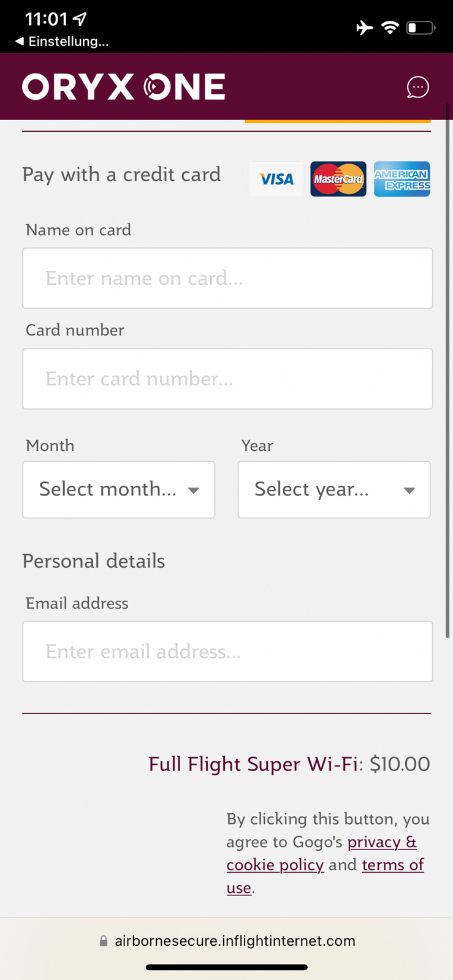
Task: Focus the Card number field
Action: click(x=227, y=379)
